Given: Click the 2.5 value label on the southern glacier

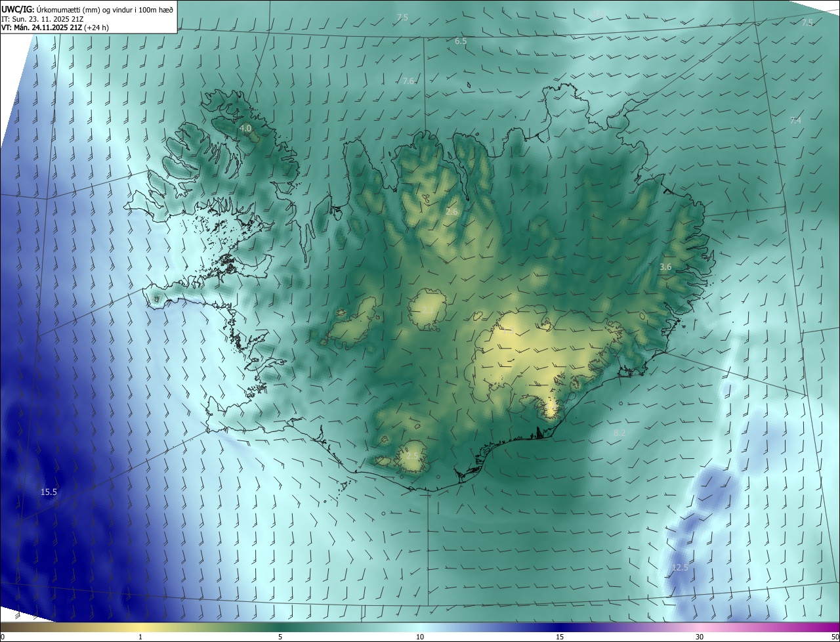Looking at the screenshot, I should 412,456.
